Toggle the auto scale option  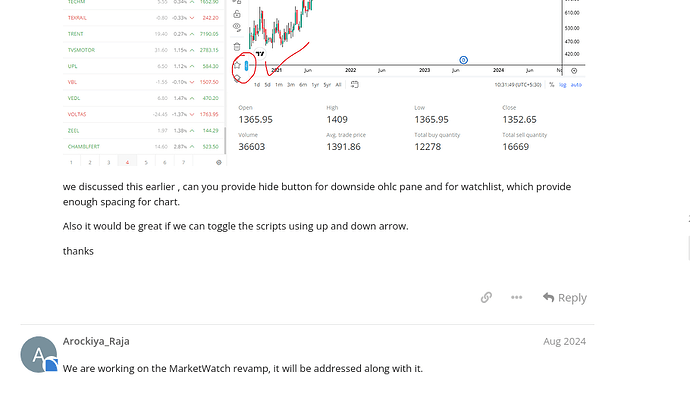tap(576, 85)
